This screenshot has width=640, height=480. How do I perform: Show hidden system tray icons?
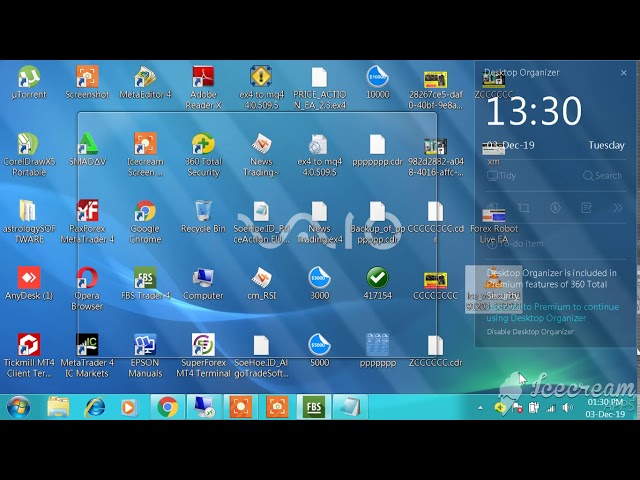pyautogui.click(x=483, y=407)
